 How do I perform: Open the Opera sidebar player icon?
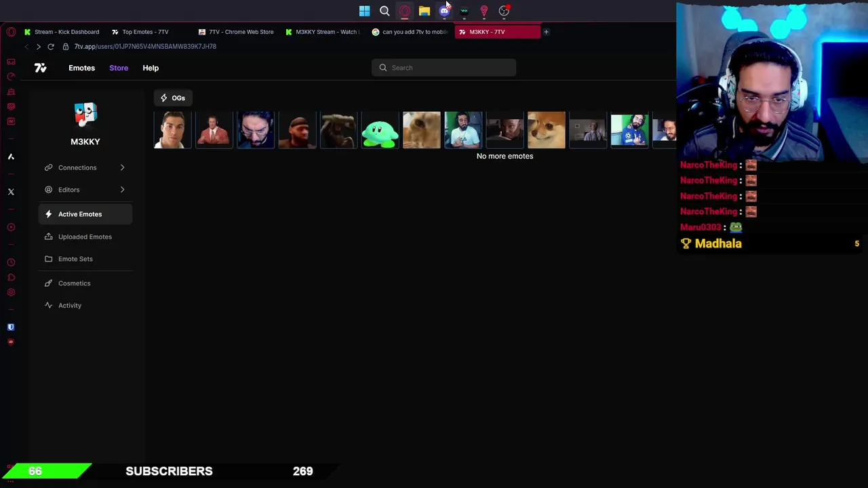pyautogui.click(x=11, y=227)
